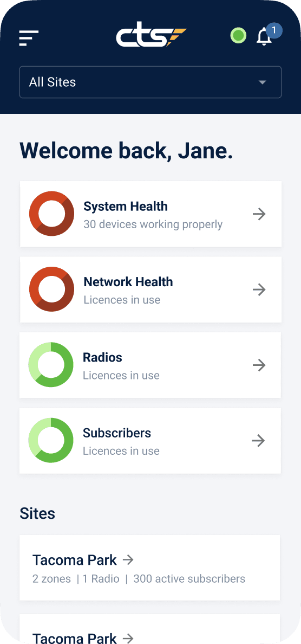The image size is (301, 644).
Task: Click the CTS logo
Action: 152,37
